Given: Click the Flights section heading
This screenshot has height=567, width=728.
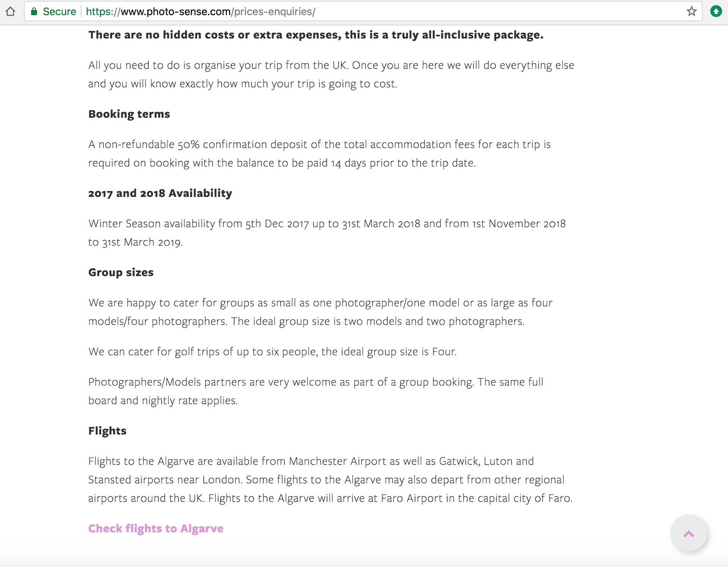Looking at the screenshot, I should pos(107,431).
